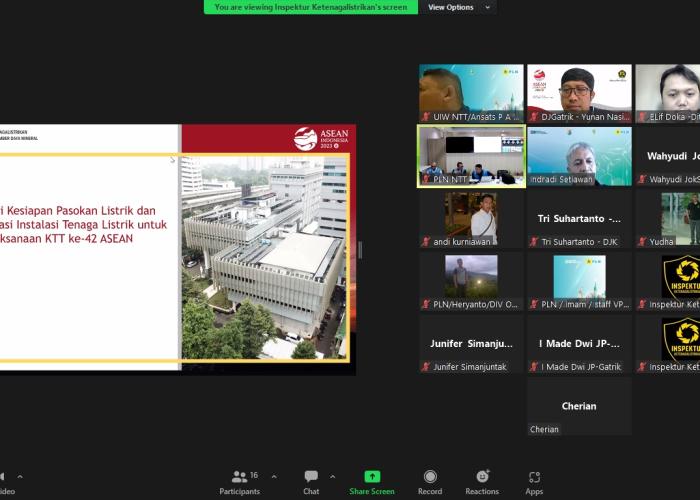Open the video settings arrow beside Video

(x=20, y=477)
